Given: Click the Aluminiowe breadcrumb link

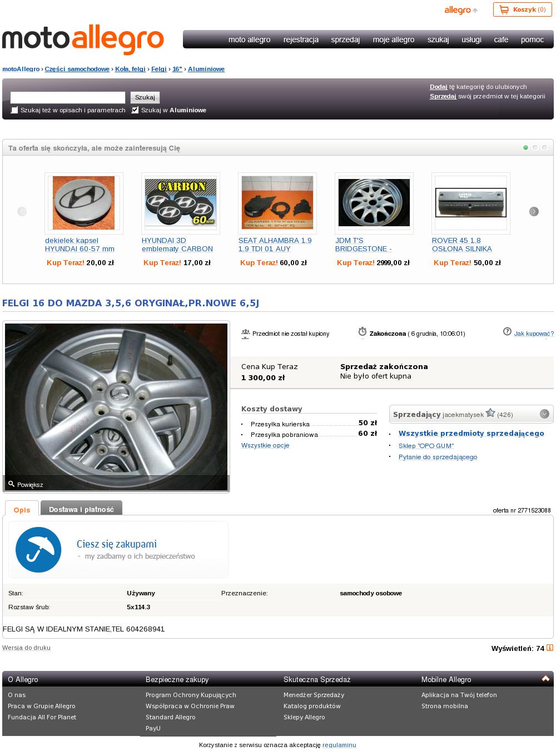Looking at the screenshot, I should (206, 69).
